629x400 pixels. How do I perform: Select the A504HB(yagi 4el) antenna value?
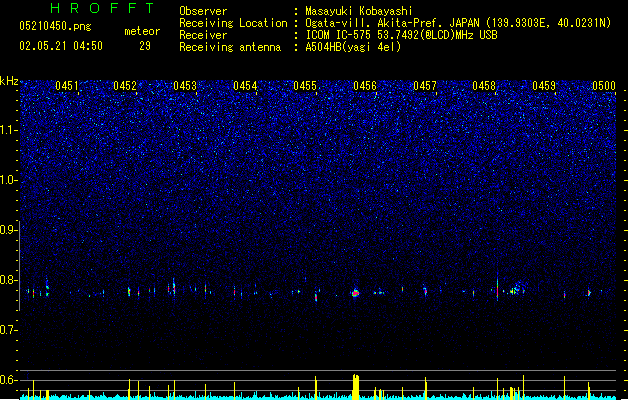pyautogui.click(x=353, y=47)
